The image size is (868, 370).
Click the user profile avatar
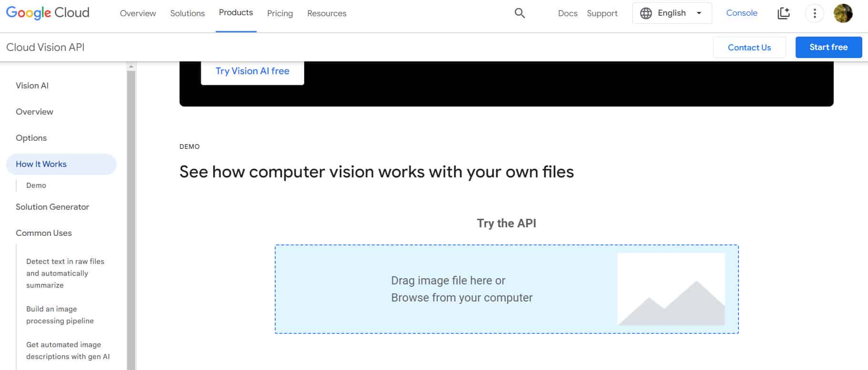[843, 13]
